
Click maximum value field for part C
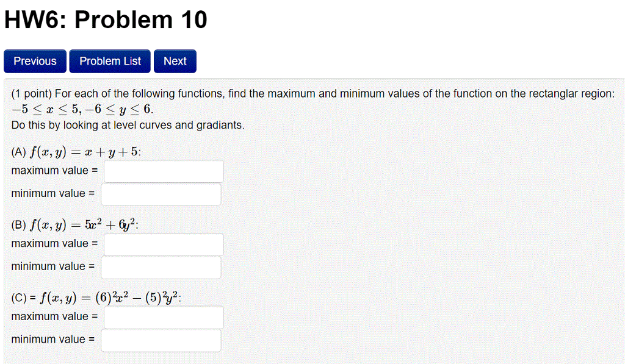pos(163,316)
